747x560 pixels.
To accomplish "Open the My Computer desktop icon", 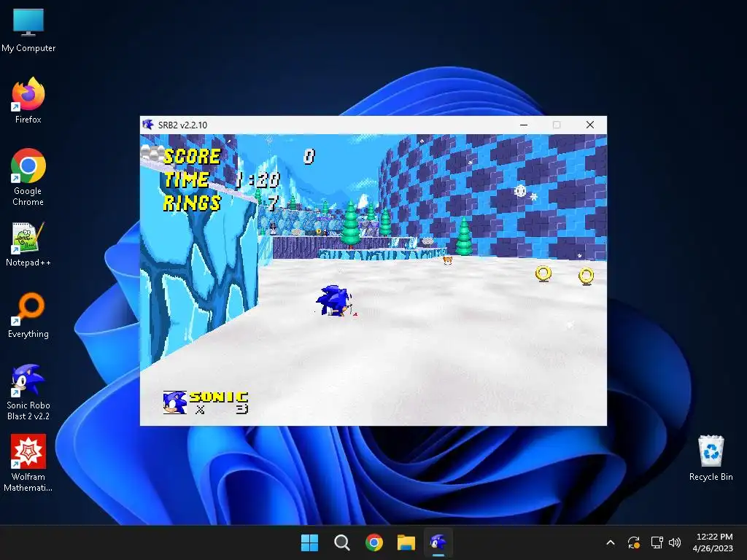I will (28, 31).
